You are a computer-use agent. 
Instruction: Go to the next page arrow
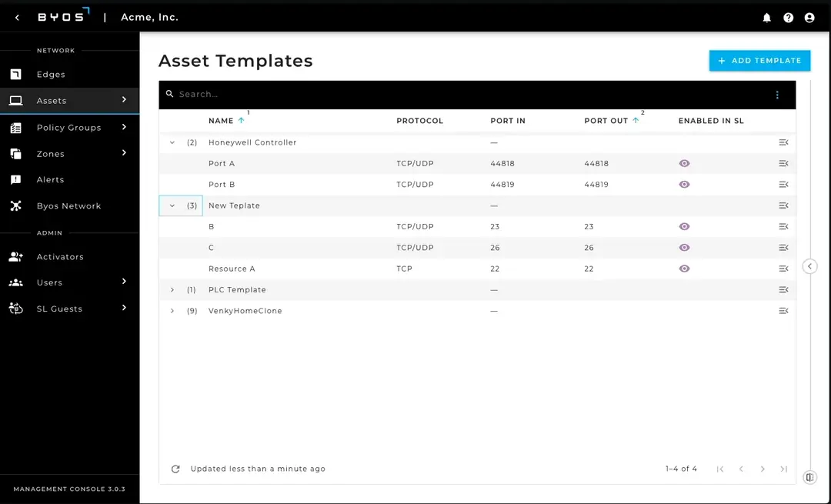pos(762,469)
